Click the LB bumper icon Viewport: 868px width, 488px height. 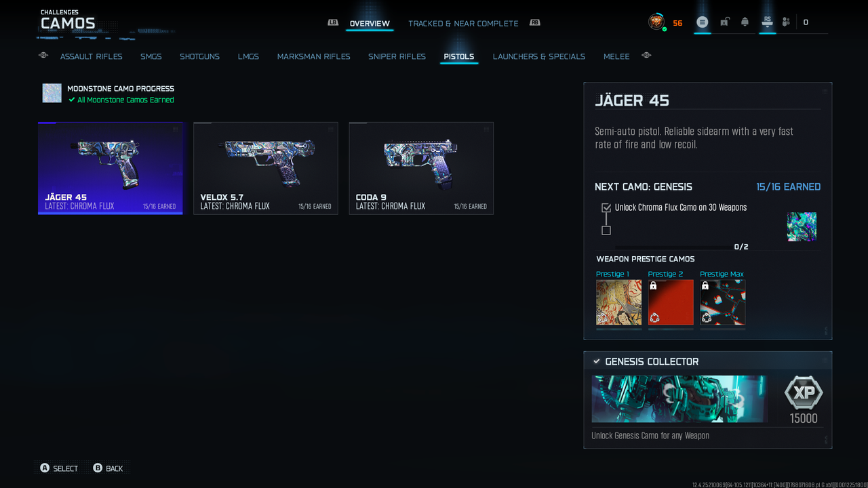(x=333, y=22)
